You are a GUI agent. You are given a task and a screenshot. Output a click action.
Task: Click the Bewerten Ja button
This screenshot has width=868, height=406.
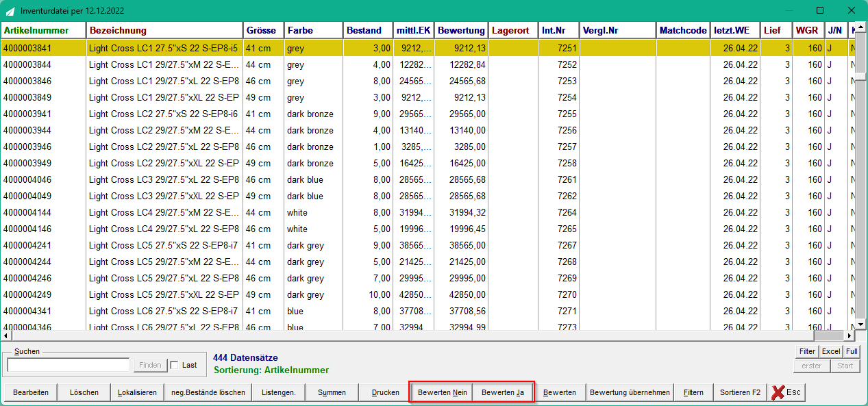503,392
